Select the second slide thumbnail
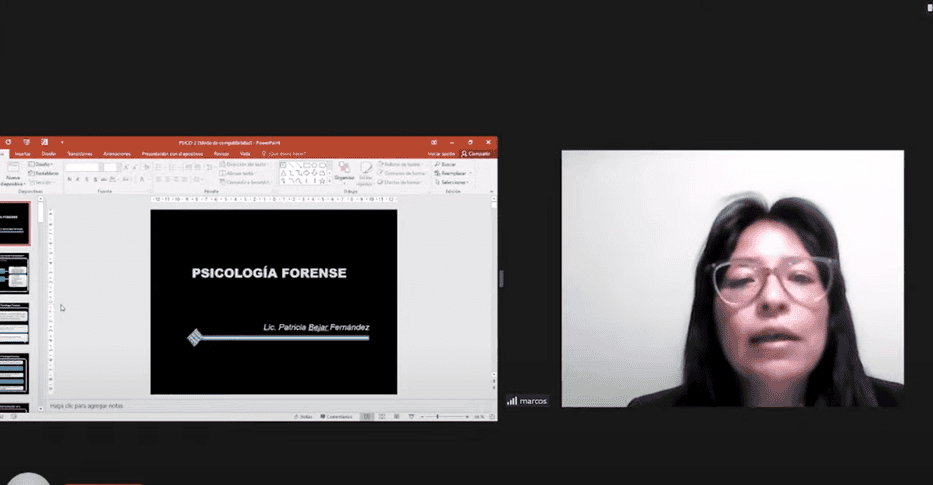 click(14, 274)
